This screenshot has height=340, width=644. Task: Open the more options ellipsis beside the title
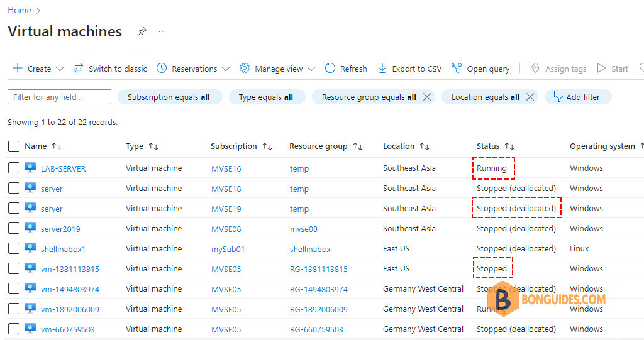pyautogui.click(x=162, y=31)
